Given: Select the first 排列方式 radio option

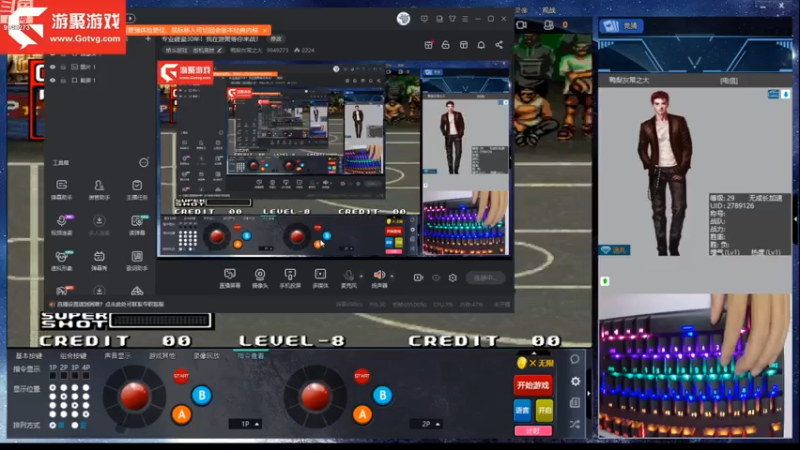Looking at the screenshot, I should [53, 425].
